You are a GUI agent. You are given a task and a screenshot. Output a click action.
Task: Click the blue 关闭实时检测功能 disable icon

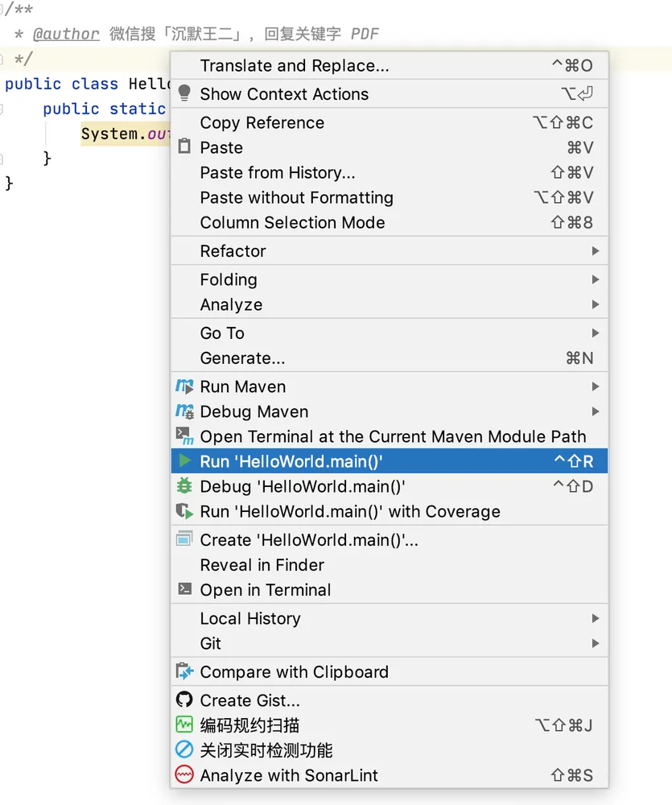(x=184, y=749)
